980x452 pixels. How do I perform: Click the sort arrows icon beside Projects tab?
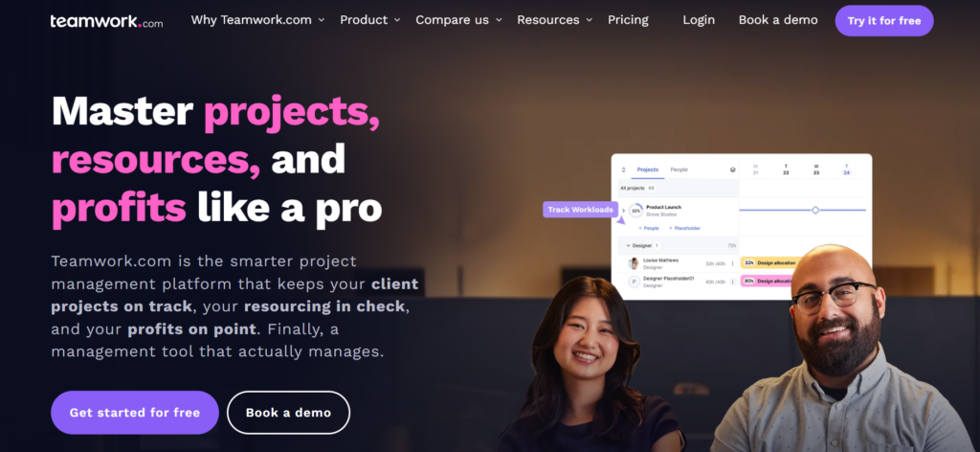point(623,169)
